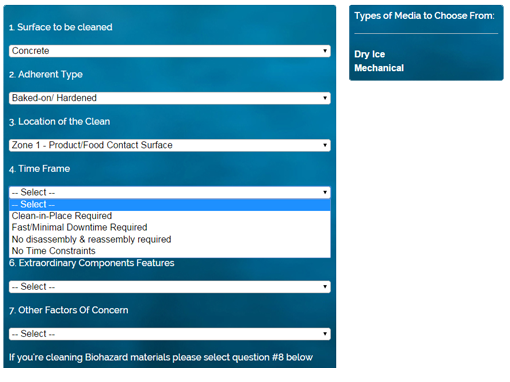Collapse the open Time Frame dropdown
Image resolution: width=510 pixels, height=382 pixels.
170,192
